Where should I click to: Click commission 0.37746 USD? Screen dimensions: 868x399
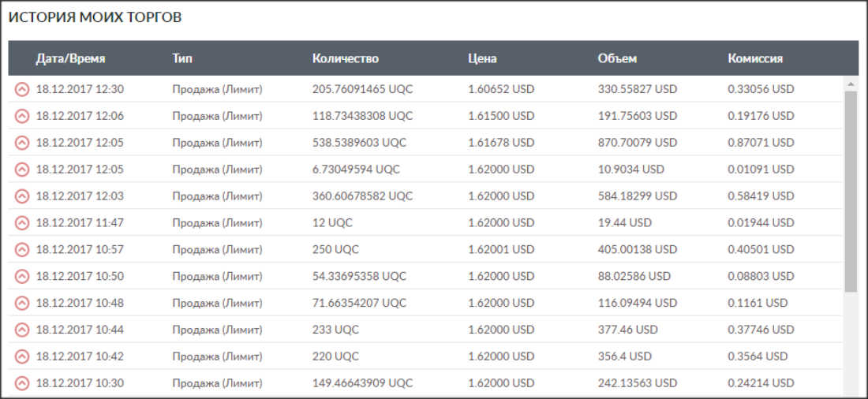pos(761,330)
